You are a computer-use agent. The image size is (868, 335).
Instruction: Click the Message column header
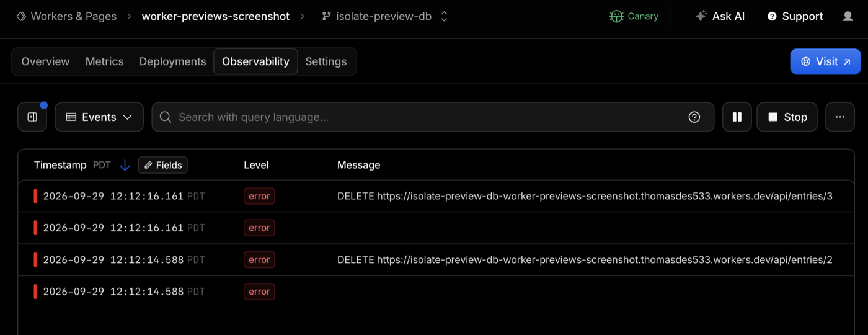click(358, 165)
